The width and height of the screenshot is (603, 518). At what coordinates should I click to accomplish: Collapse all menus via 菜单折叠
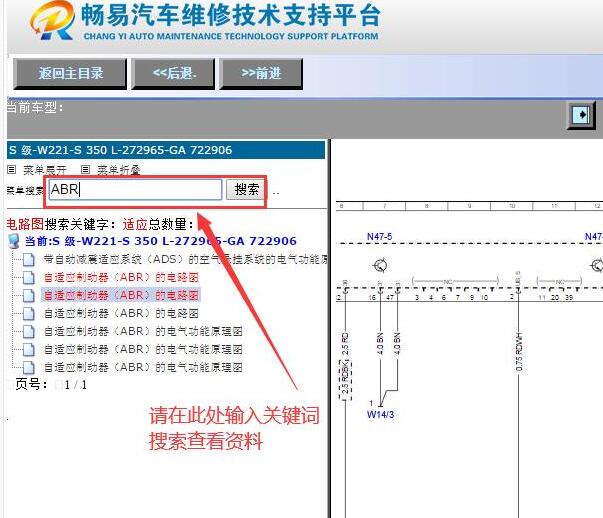click(118, 170)
